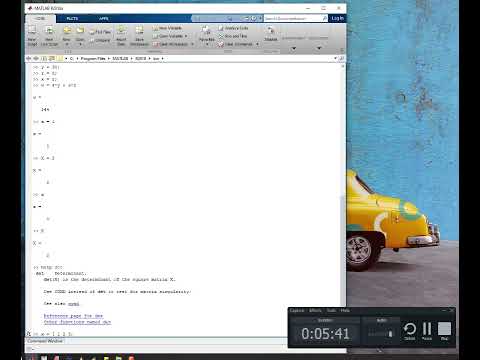Open the Capture menu in recorder
Screen dimensions: 480x360
tap(297, 311)
